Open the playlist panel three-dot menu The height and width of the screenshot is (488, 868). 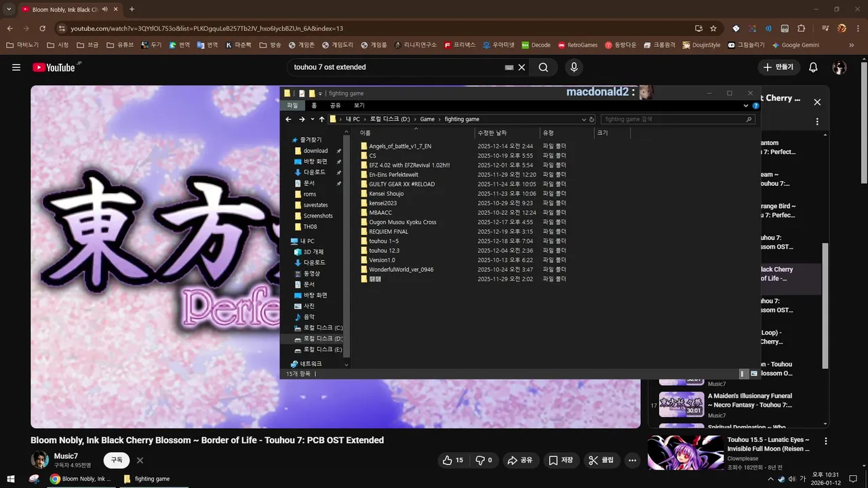(x=817, y=122)
